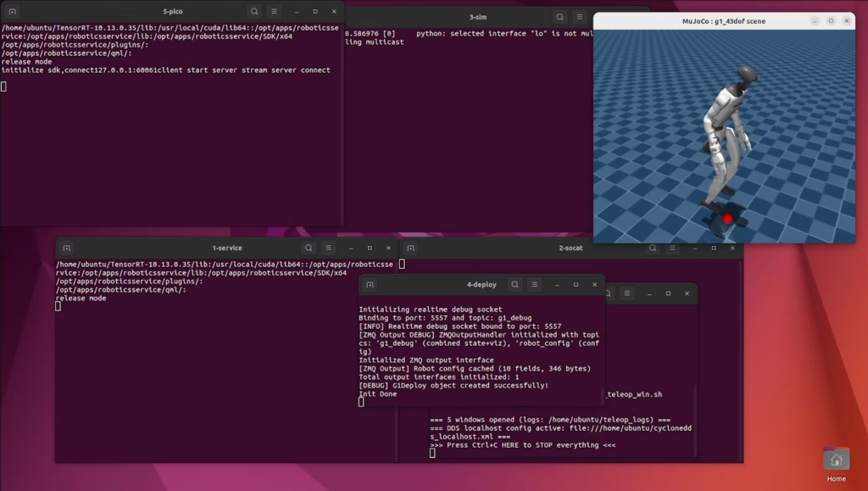Minimize the 1-service terminal window
868x491 pixels.
(351, 248)
